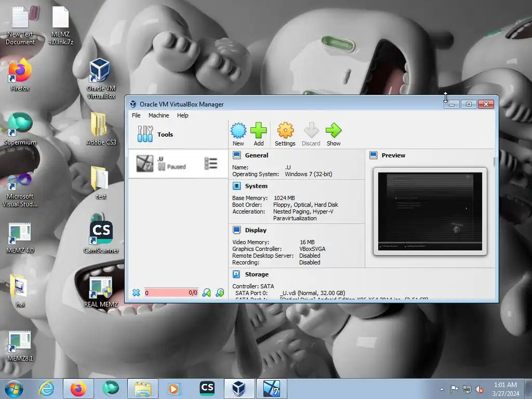The width and height of the screenshot is (532, 399).
Task: Click the Discard toolbar icon
Action: coord(311,134)
